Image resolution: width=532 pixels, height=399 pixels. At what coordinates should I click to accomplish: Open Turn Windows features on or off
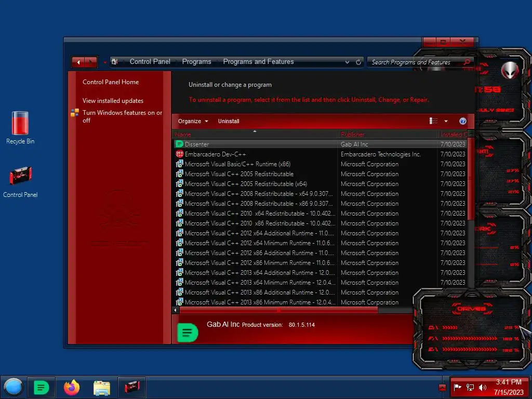click(x=122, y=116)
